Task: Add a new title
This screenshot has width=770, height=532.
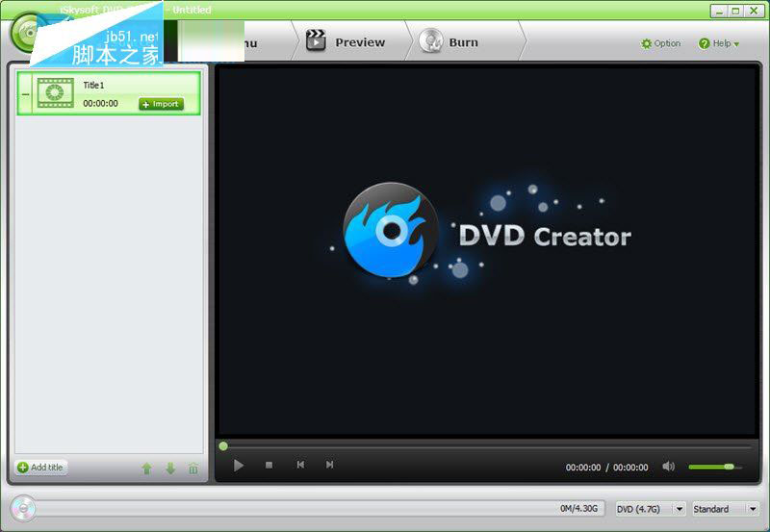Action: coord(40,468)
